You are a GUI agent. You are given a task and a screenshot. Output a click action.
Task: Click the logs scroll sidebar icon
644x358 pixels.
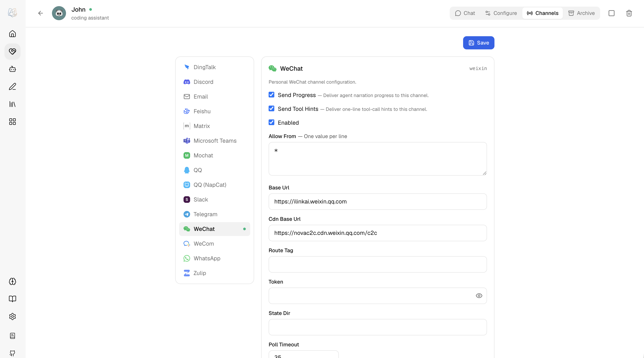pos(12,336)
